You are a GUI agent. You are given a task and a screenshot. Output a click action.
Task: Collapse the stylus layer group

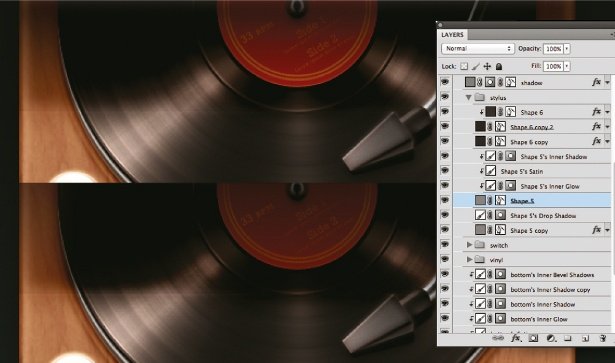click(x=468, y=97)
